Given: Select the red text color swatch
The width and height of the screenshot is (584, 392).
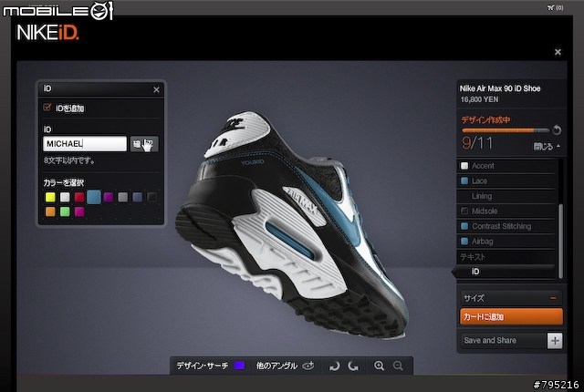Looking at the screenshot, I should [x=79, y=197].
